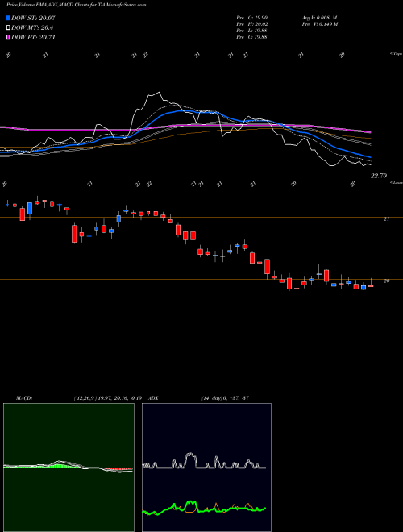Click the 'Pre V: 0.149 M' volume text
The height and width of the screenshot is (532, 403).
[x=319, y=24]
